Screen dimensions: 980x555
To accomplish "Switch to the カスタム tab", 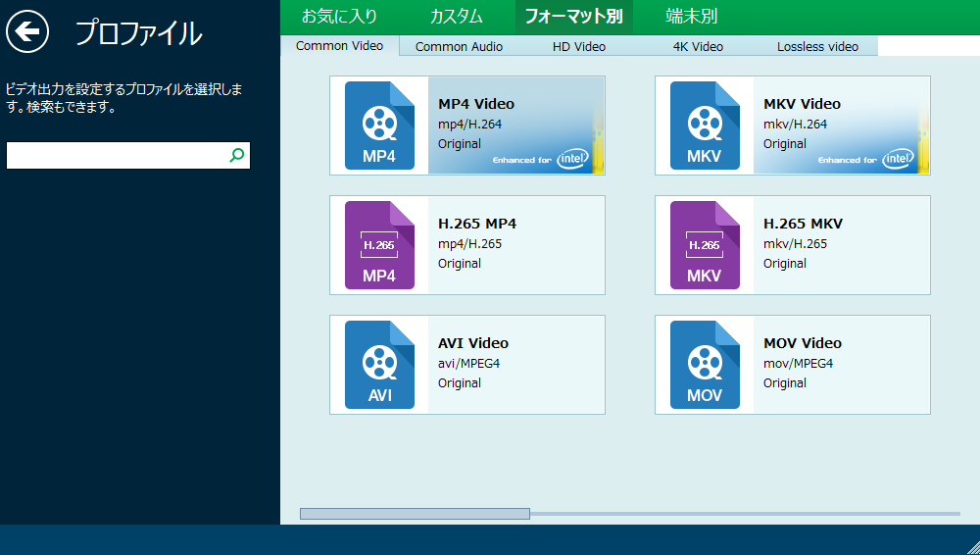I will [x=457, y=17].
